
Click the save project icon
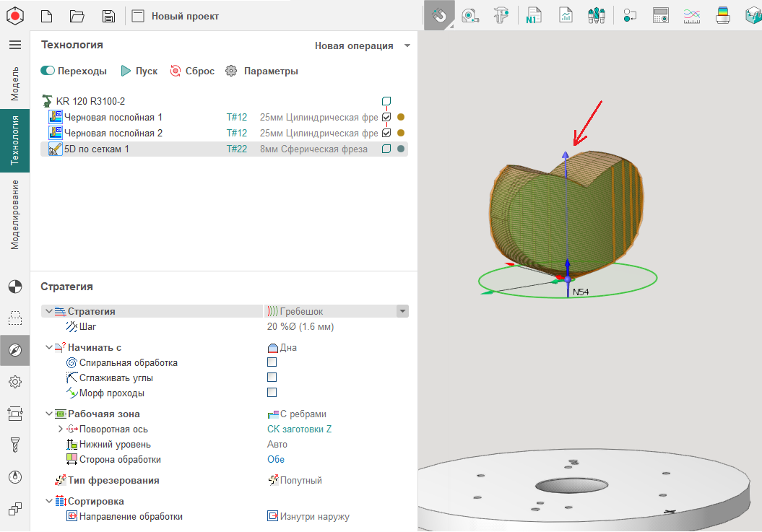pyautogui.click(x=108, y=16)
